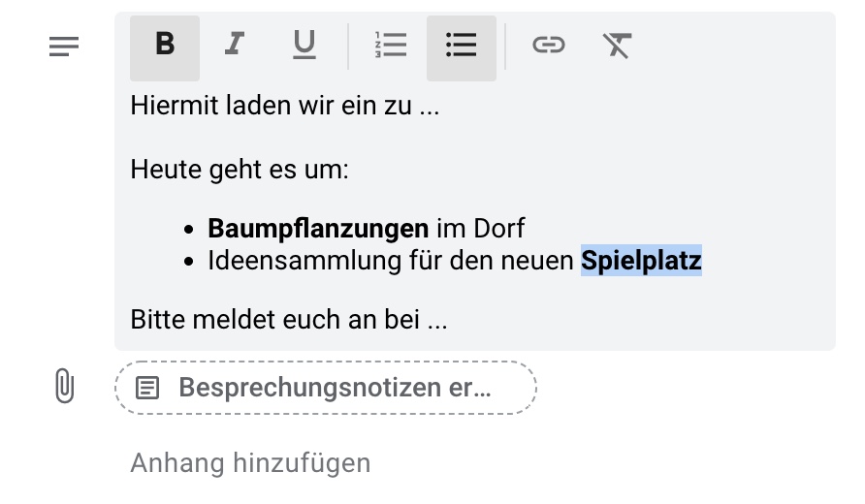This screenshot has width=865, height=504.
Task: Toggle underline formatting
Action: coord(304,45)
